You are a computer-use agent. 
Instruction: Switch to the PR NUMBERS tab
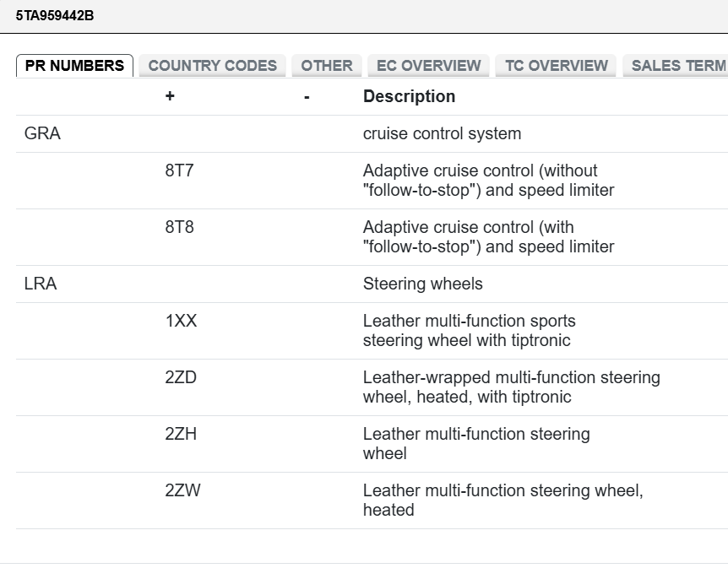[x=75, y=66]
